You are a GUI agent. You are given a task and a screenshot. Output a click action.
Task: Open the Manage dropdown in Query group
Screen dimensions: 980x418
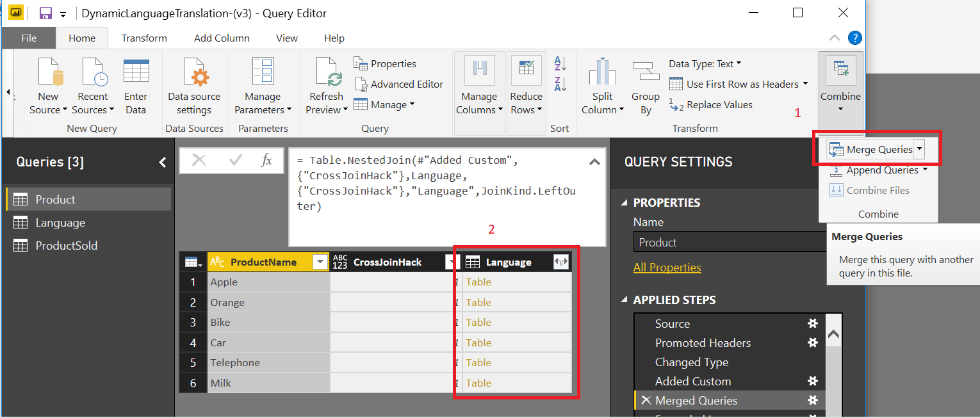[x=384, y=104]
